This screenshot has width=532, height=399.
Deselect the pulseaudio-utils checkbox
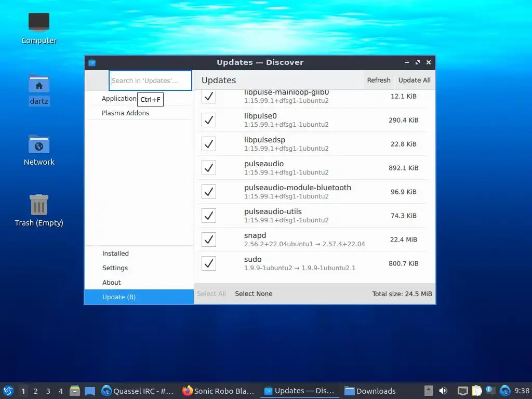point(209,216)
